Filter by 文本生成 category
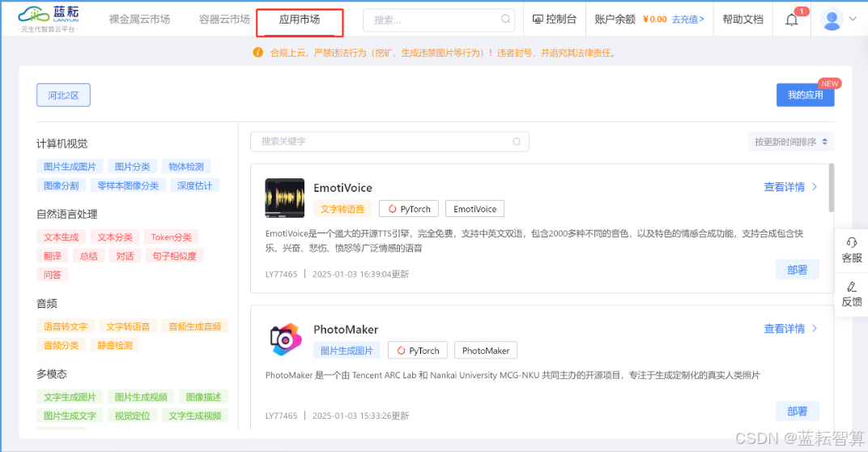This screenshot has height=452, width=868. point(61,237)
